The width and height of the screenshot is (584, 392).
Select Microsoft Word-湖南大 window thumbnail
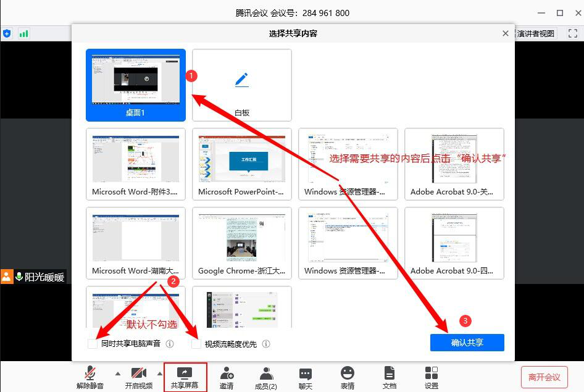click(136, 243)
